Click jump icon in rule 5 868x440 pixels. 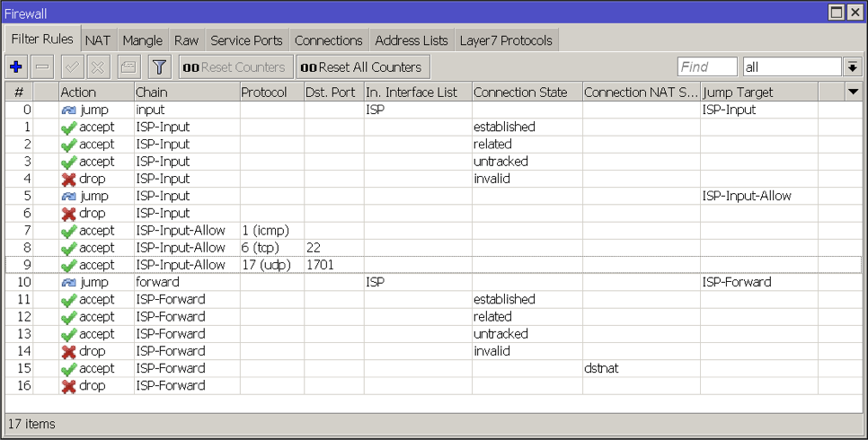coord(68,197)
